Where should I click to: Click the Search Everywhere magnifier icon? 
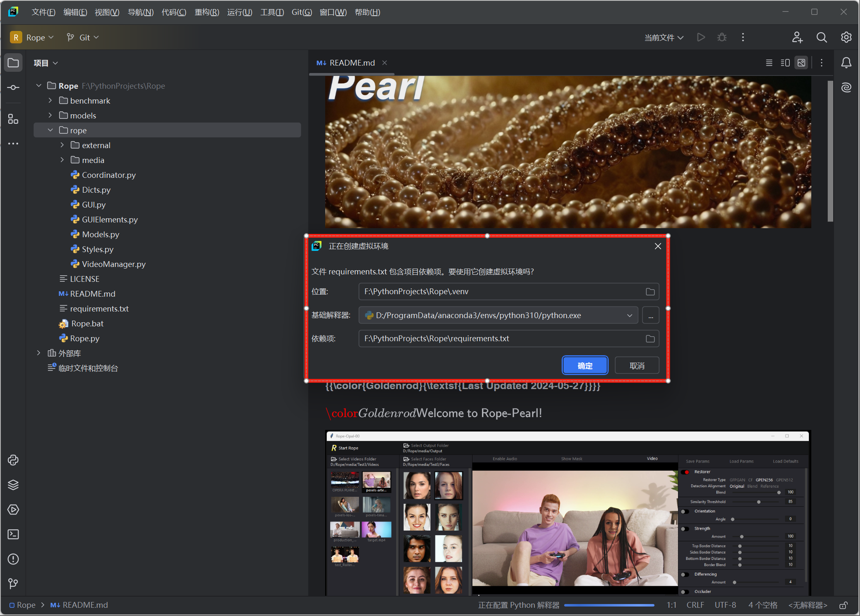point(822,38)
